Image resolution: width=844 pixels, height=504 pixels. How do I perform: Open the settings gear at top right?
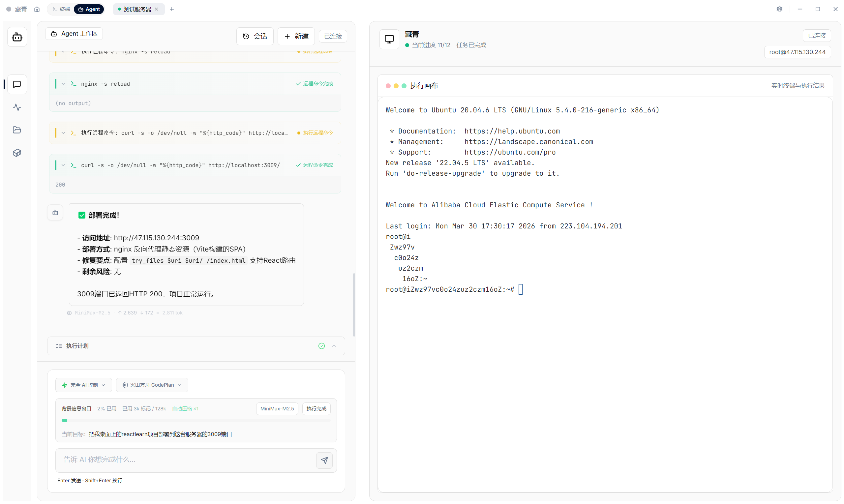coord(779,9)
